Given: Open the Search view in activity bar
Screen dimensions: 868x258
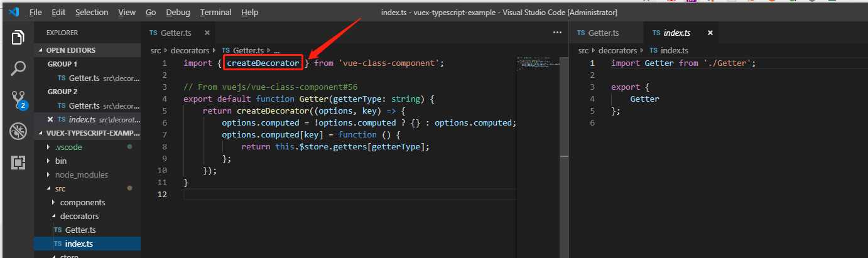Looking at the screenshot, I should pyautogui.click(x=17, y=68).
